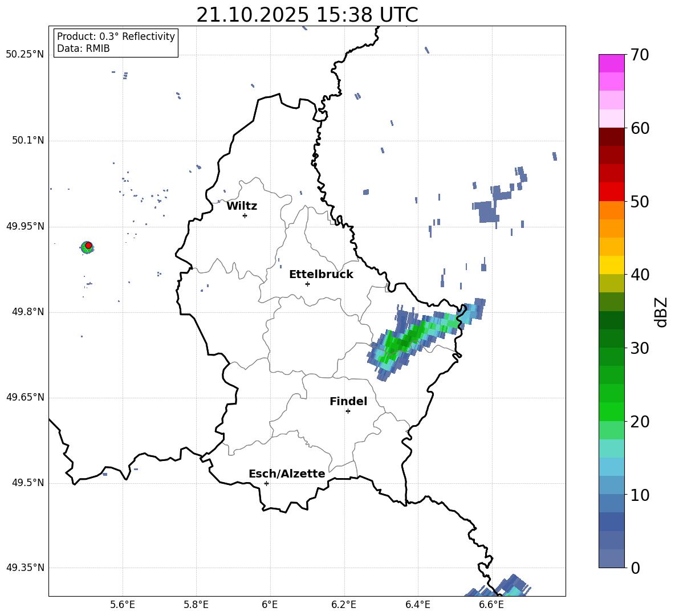Click the 6°E longitude label
This screenshot has width=675, height=616.
click(x=270, y=605)
